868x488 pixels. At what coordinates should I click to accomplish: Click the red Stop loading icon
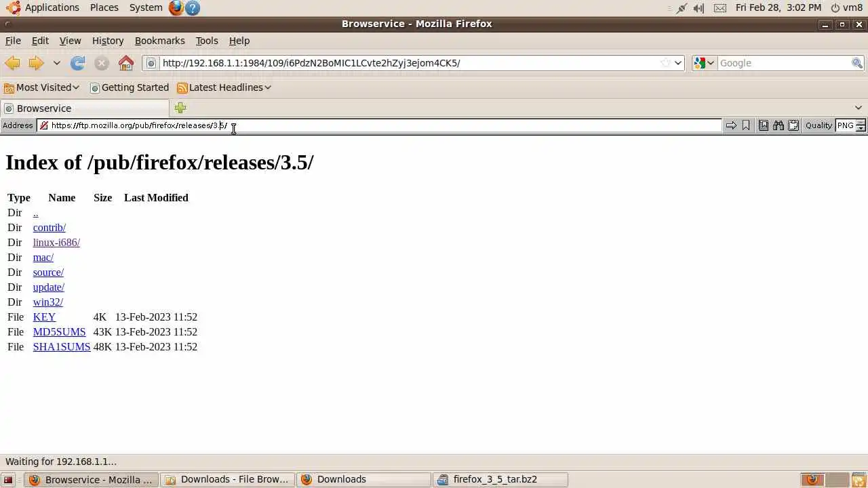click(102, 63)
